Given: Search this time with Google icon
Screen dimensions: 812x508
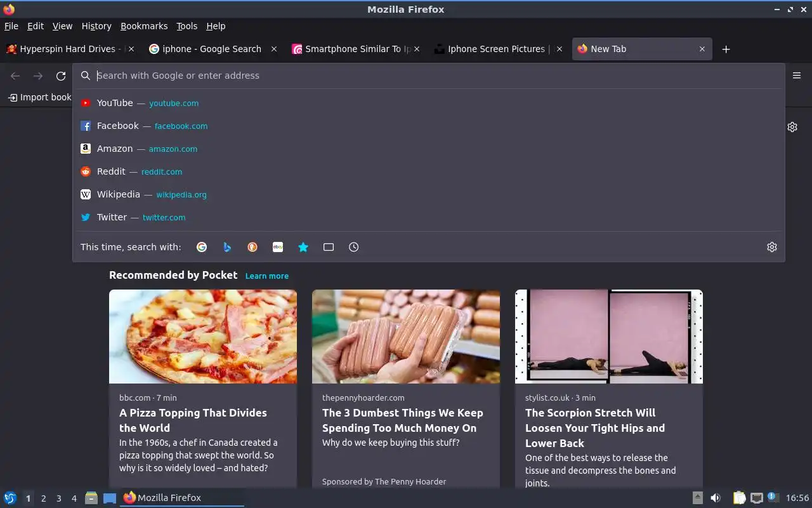Looking at the screenshot, I should click(202, 247).
